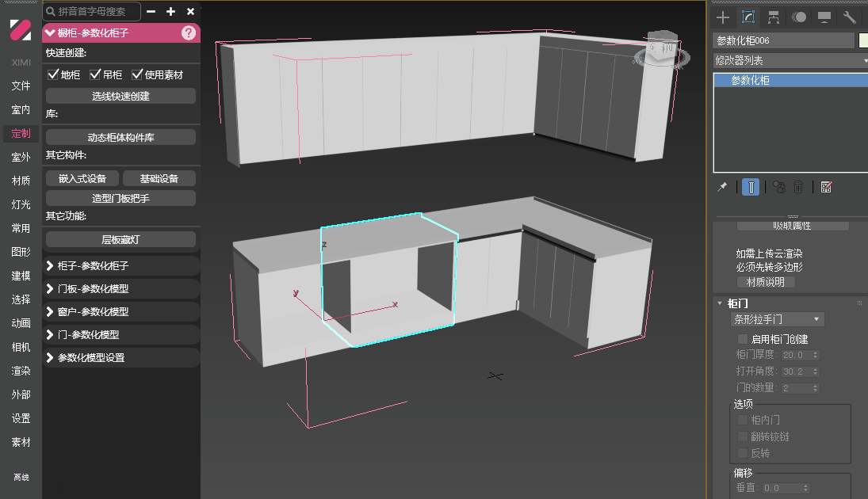Toggle the 使用素材 checkbox
The width and height of the screenshot is (868, 499).
click(137, 74)
